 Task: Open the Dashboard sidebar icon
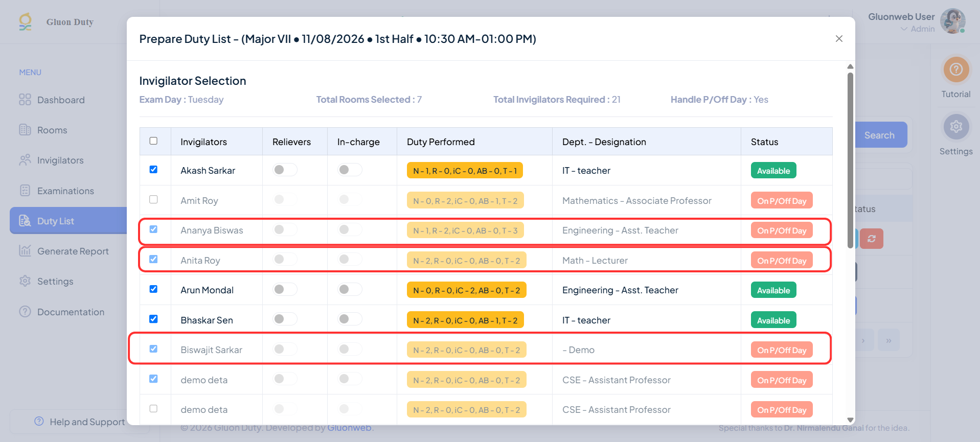pyautogui.click(x=25, y=100)
